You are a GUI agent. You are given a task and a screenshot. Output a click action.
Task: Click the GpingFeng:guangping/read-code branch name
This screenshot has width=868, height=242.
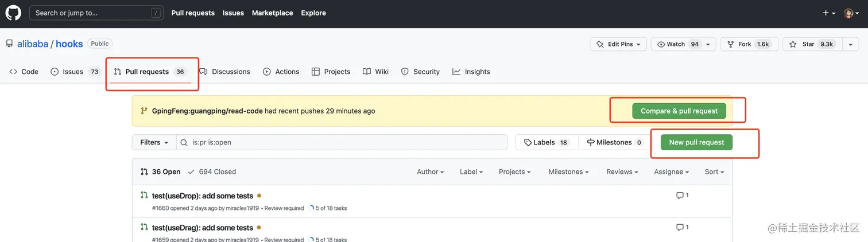(x=207, y=111)
